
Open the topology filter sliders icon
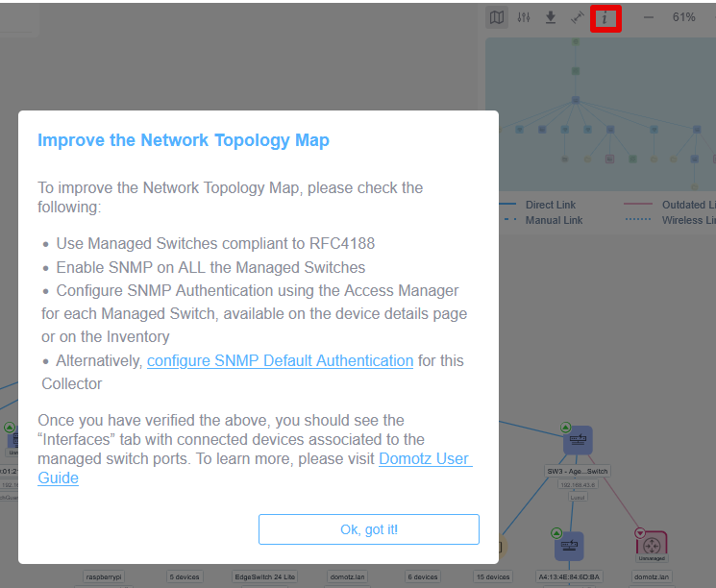pyautogui.click(x=524, y=18)
